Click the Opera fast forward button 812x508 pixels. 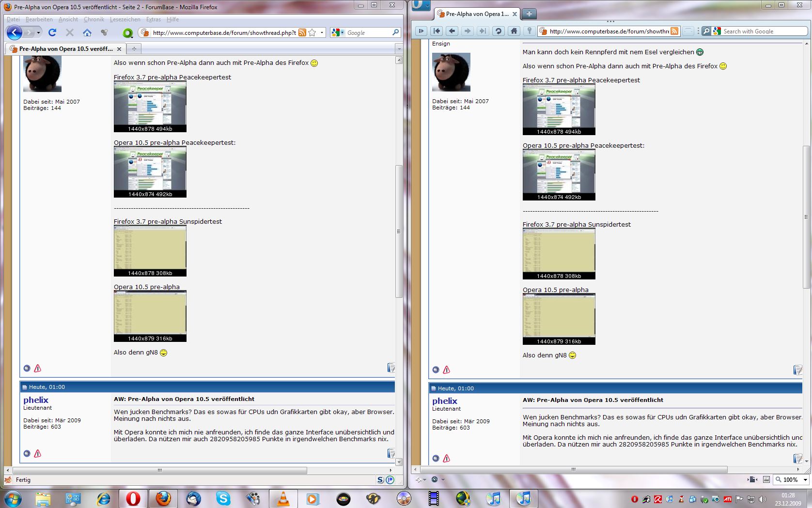483,31
